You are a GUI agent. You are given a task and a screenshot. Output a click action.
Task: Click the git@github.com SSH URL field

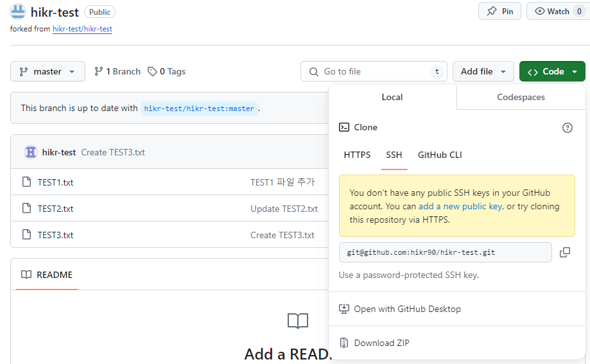point(446,252)
